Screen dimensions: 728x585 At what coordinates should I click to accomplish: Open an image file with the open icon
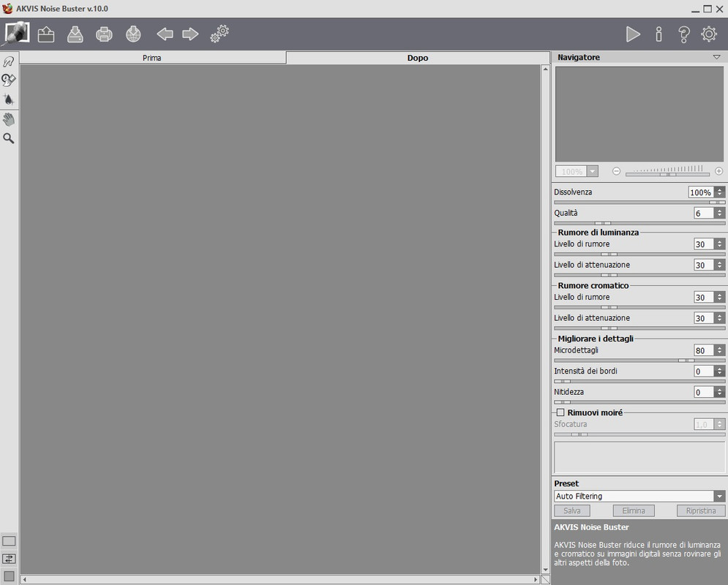pos(46,34)
